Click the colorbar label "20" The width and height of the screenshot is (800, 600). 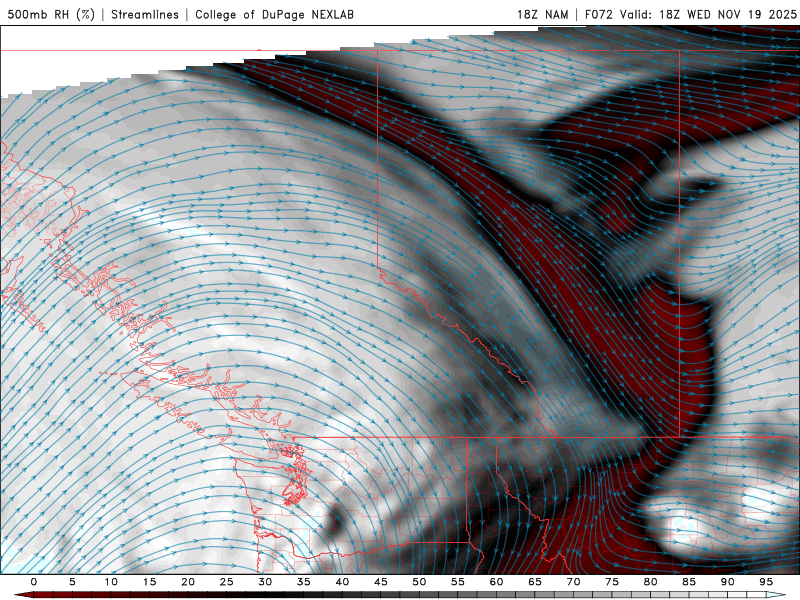tap(188, 582)
